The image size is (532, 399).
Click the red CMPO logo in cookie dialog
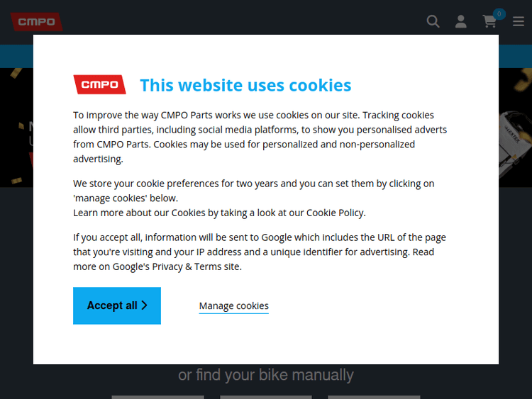pos(99,85)
